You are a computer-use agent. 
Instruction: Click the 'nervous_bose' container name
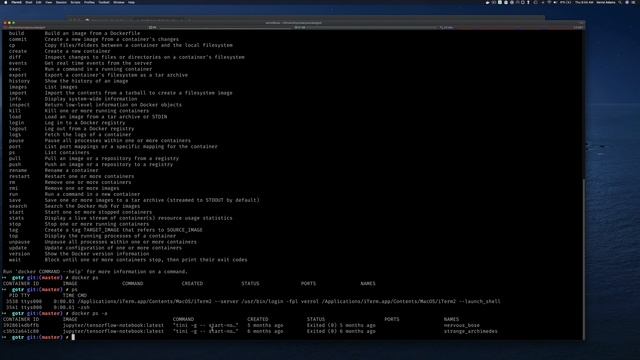click(x=462, y=325)
